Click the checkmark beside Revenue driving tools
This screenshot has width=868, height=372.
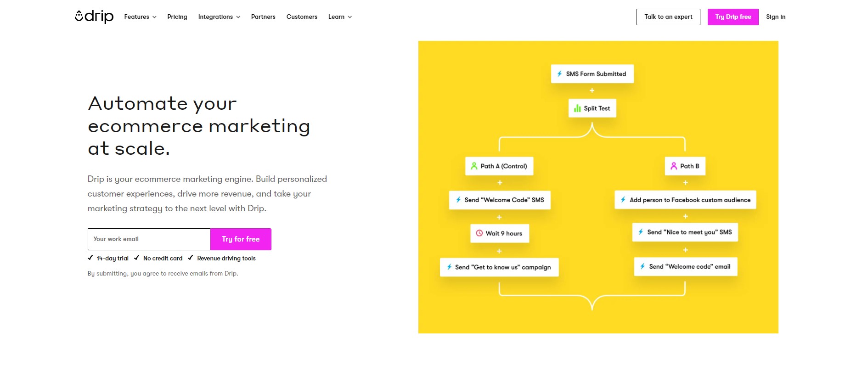pyautogui.click(x=190, y=258)
